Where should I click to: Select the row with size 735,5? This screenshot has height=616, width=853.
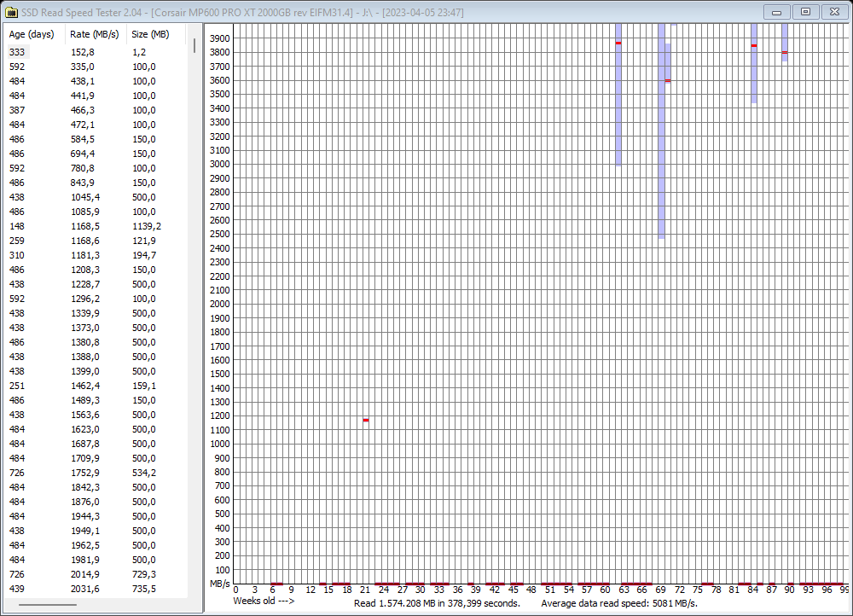(x=96, y=589)
